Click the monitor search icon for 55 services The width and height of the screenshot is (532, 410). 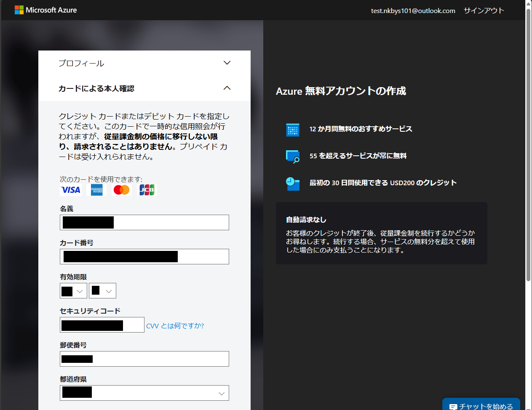pos(293,157)
